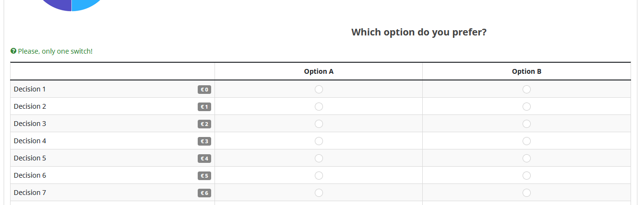The width and height of the screenshot is (644, 205).
Task: Click the €3 badge for Decision 4
Action: click(x=204, y=141)
